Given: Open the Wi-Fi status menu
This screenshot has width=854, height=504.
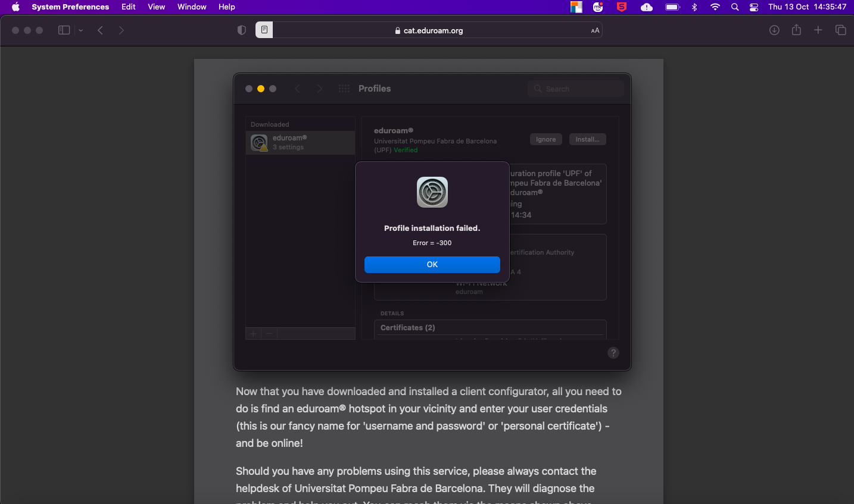Looking at the screenshot, I should coord(715,7).
